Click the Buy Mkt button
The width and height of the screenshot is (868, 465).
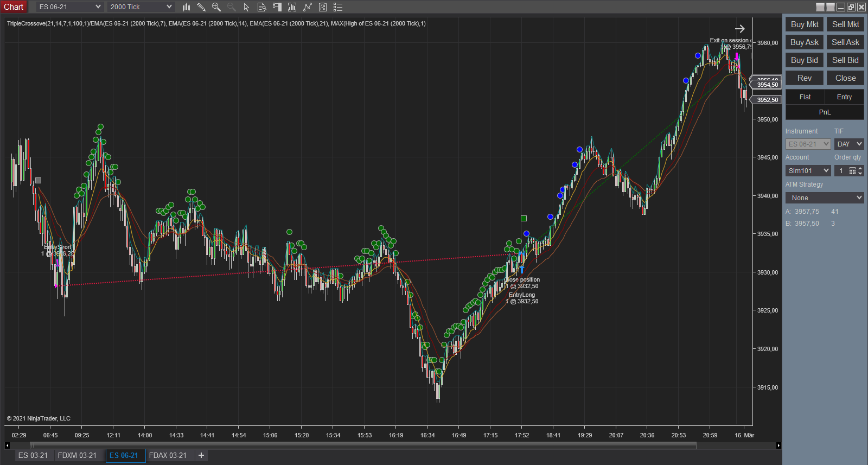pyautogui.click(x=805, y=24)
